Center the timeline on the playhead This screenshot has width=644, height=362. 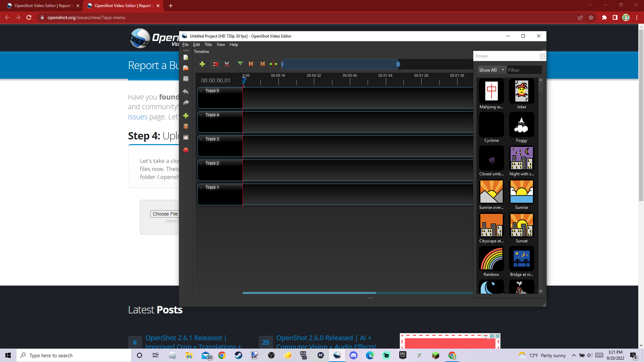click(273, 64)
